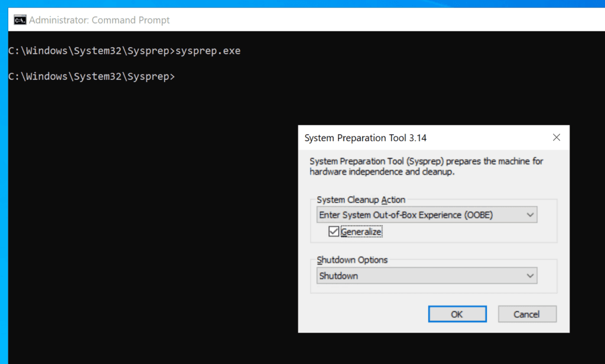
Task: Click the Sysprep description text in dialog
Action: tap(426, 166)
